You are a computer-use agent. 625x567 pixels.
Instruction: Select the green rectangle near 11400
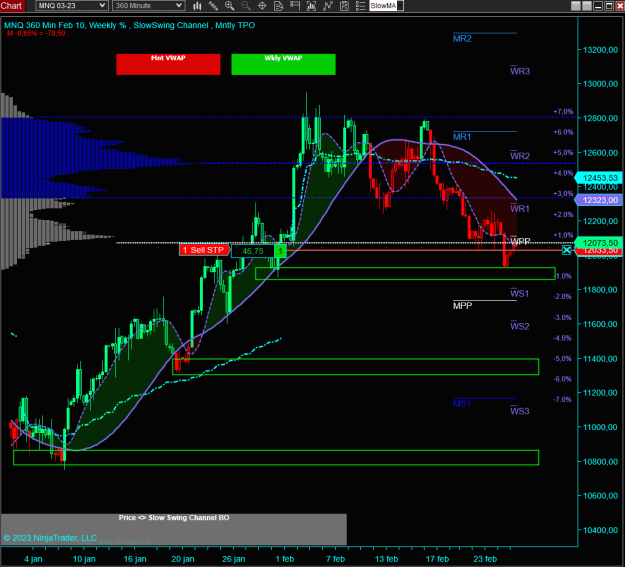coord(356,366)
